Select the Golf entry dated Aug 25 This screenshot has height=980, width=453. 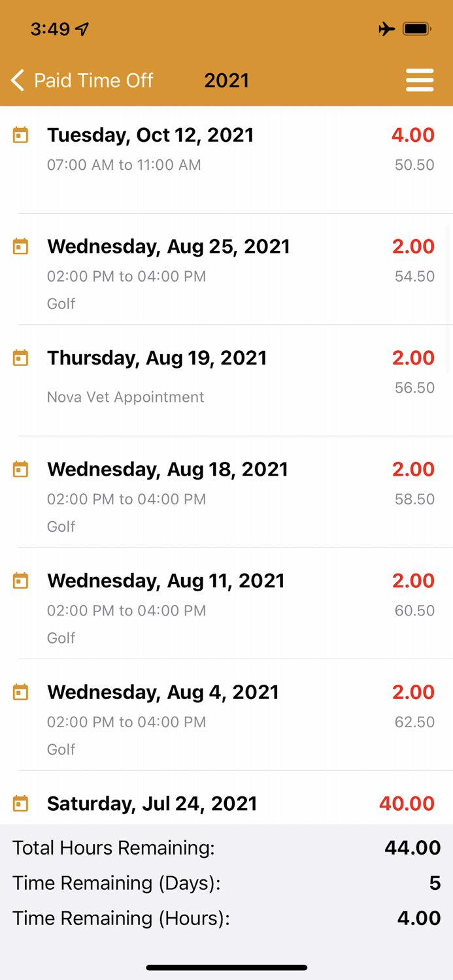pos(61,304)
